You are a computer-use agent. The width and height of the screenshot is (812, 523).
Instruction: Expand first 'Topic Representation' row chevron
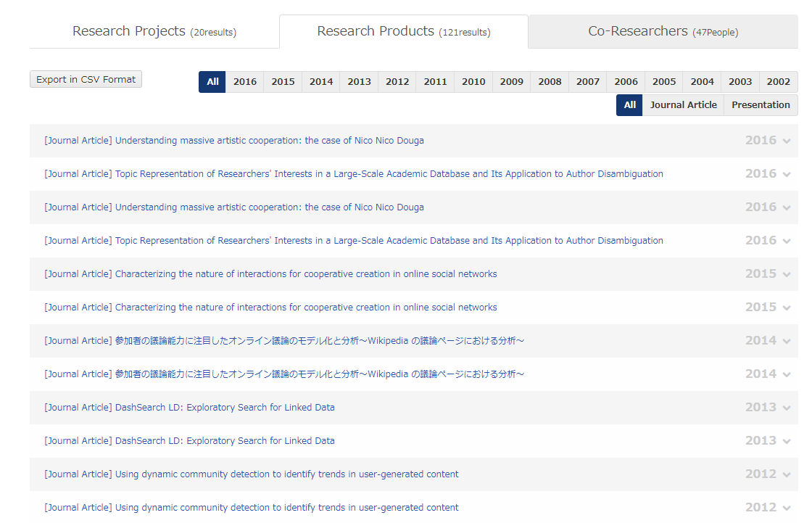(x=787, y=175)
